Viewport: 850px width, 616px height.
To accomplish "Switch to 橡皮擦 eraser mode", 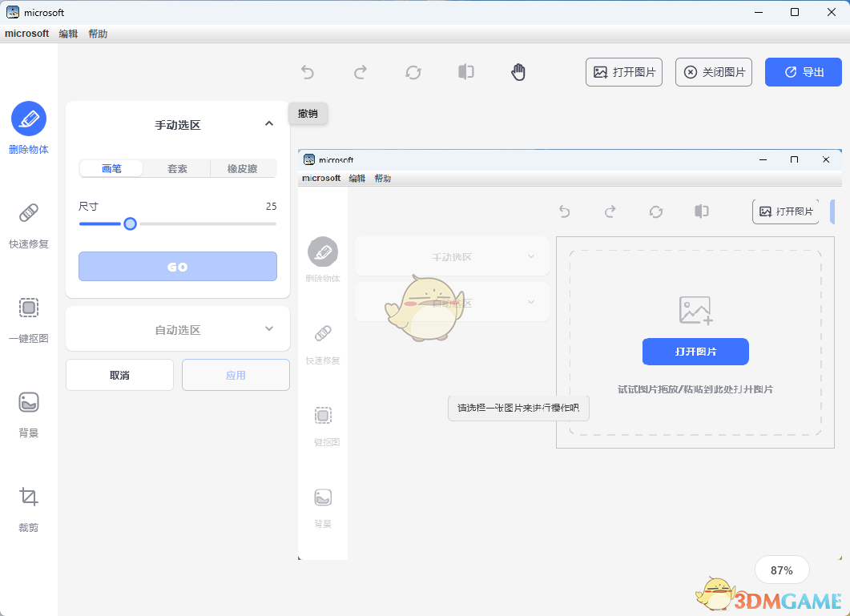I will tap(243, 168).
